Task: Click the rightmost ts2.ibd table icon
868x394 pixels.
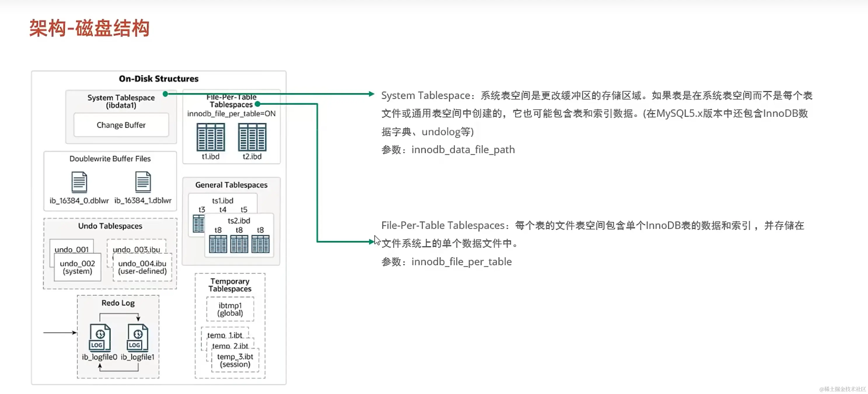Action: click(260, 244)
